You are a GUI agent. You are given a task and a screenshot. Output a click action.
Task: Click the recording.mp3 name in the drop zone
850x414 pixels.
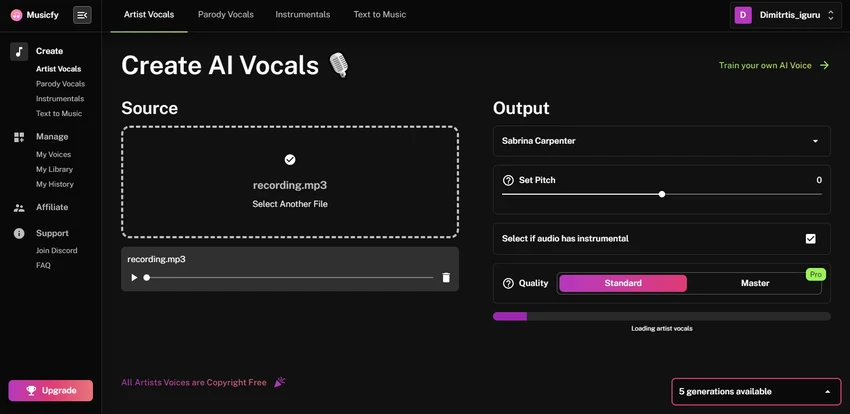coord(290,185)
